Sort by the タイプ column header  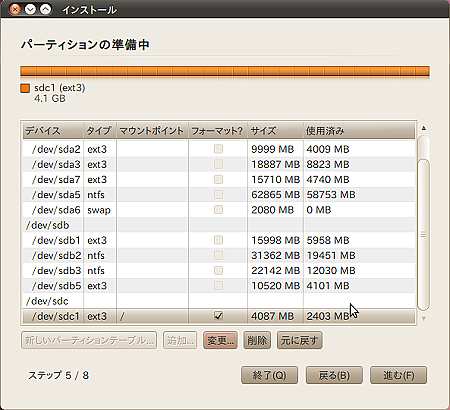tap(100, 131)
